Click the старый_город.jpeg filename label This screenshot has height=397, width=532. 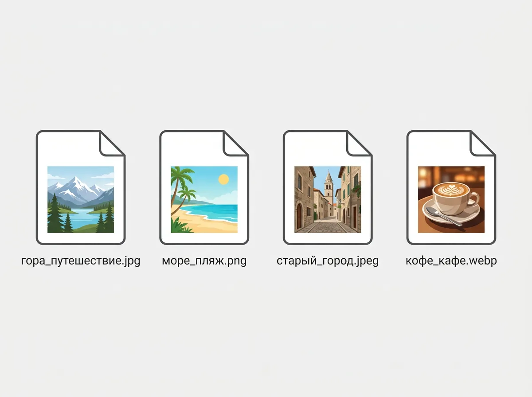pyautogui.click(x=328, y=261)
